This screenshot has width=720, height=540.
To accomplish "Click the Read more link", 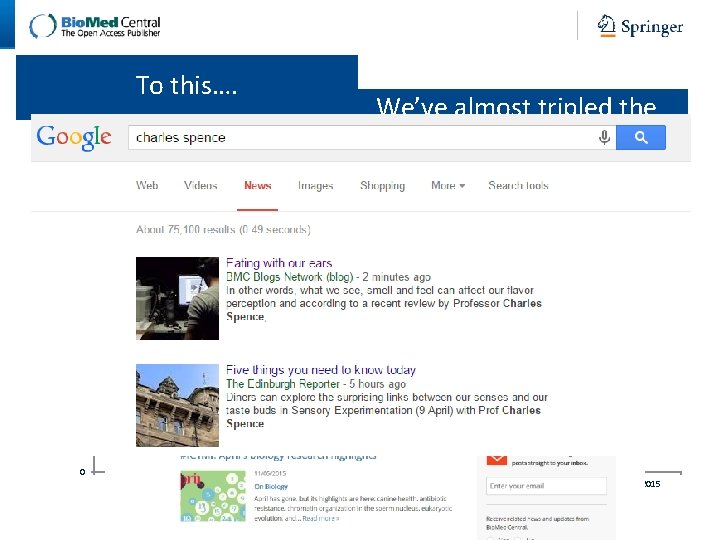I will pyautogui.click(x=321, y=518).
